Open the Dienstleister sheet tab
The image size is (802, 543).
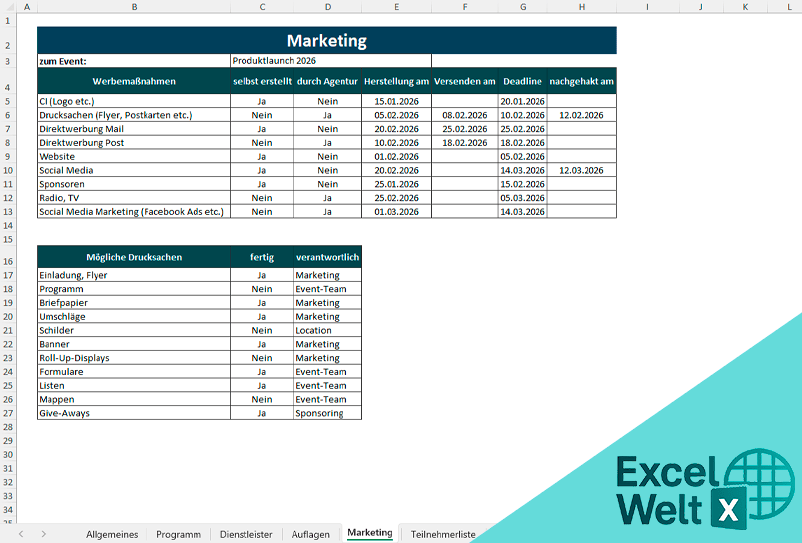(246, 534)
